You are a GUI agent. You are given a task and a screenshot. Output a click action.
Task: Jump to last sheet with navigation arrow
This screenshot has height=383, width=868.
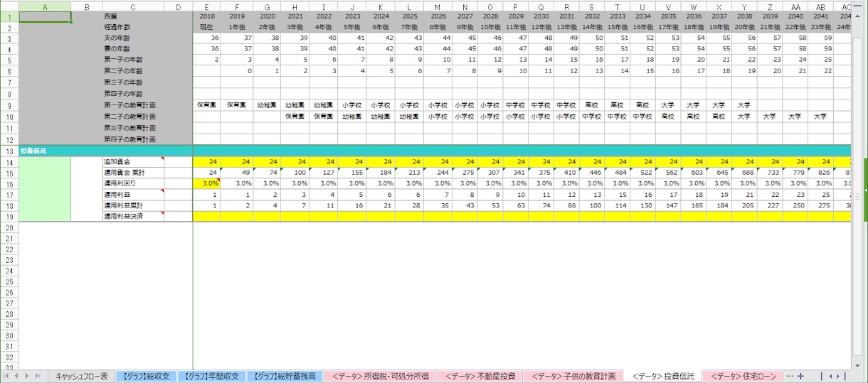[x=39, y=376]
